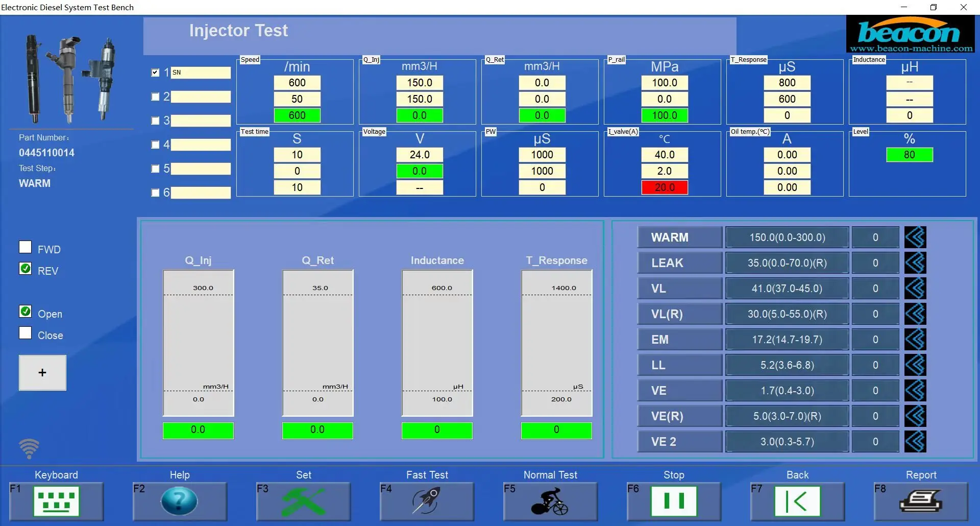980x526 pixels.
Task: Click the green Level value 80
Action: 910,155
